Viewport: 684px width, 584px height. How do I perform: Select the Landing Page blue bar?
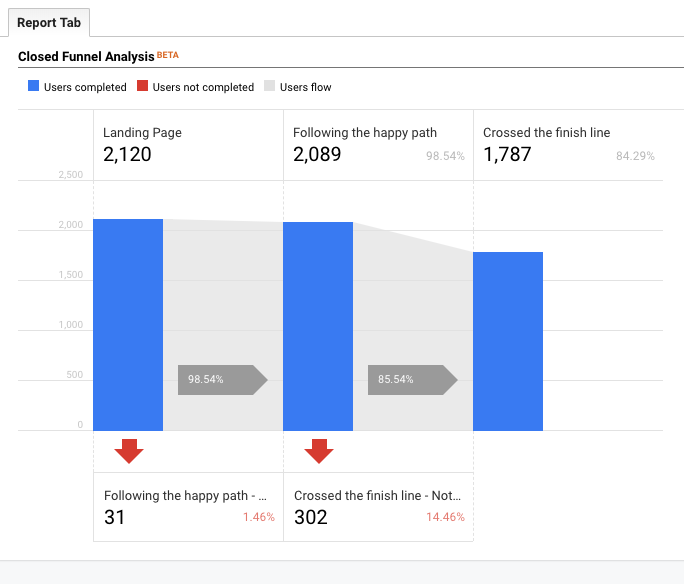128,325
